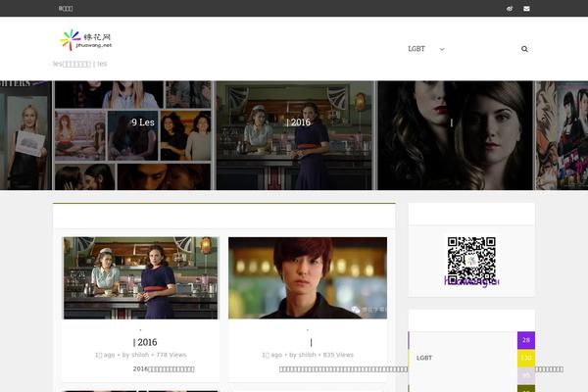The image size is (588, 392).
Task: Open the colorful poster slide at right edge
Action: (562, 135)
